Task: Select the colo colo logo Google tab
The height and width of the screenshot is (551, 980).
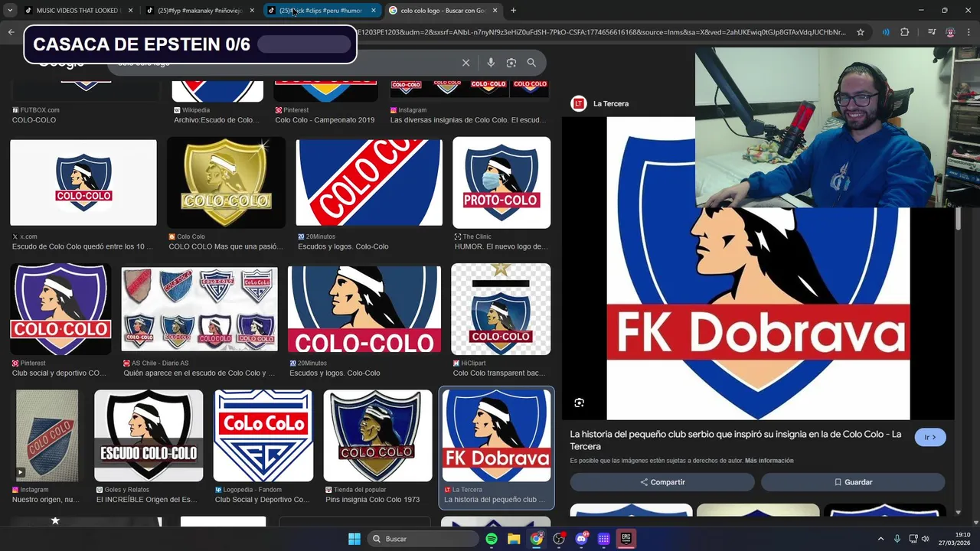Action: click(443, 11)
